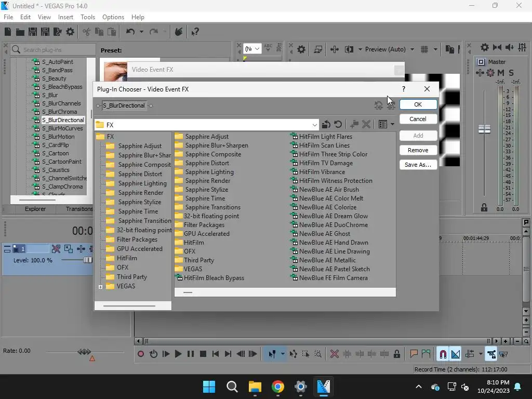The width and height of the screenshot is (532, 399).
Task: Open Google Chrome from the taskbar
Action: pos(277,387)
